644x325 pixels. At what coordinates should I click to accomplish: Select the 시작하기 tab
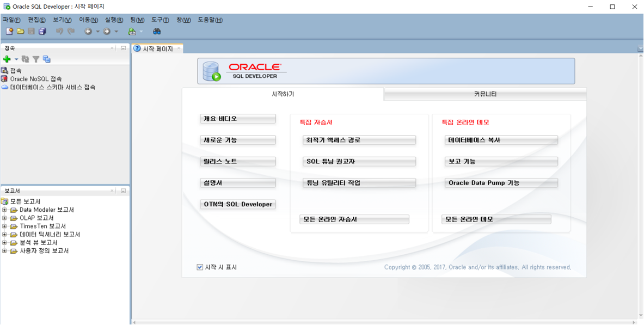coord(283,94)
